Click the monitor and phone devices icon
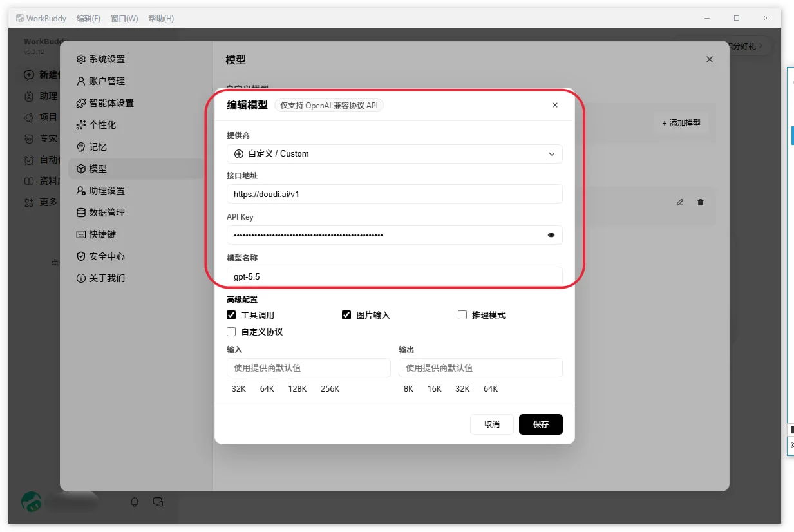The height and width of the screenshot is (532, 794). [158, 501]
